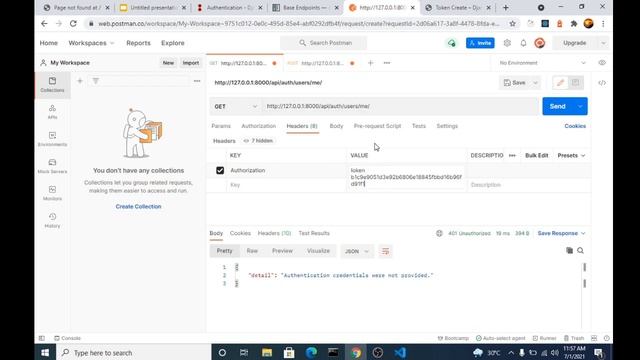Open the No Environment dropdown
Image resolution: width=640 pixels, height=360 pixels.
click(542, 63)
